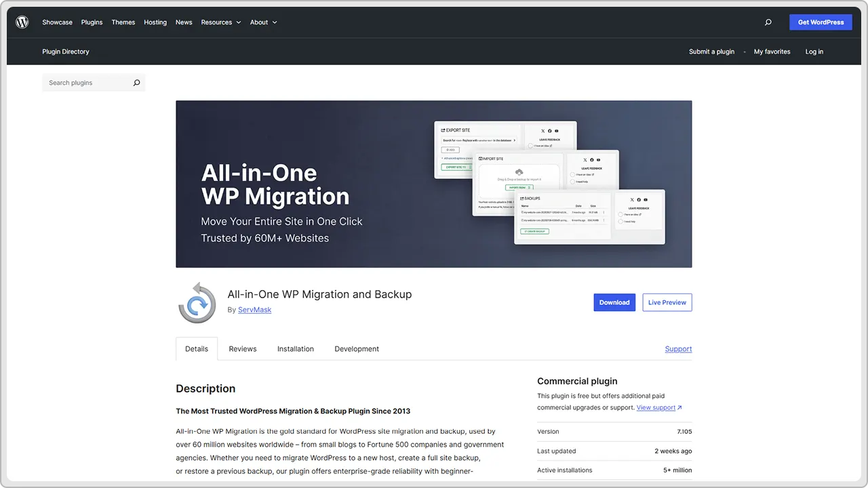This screenshot has height=488, width=868.
Task: Switch to the Development tab
Action: [357, 349]
